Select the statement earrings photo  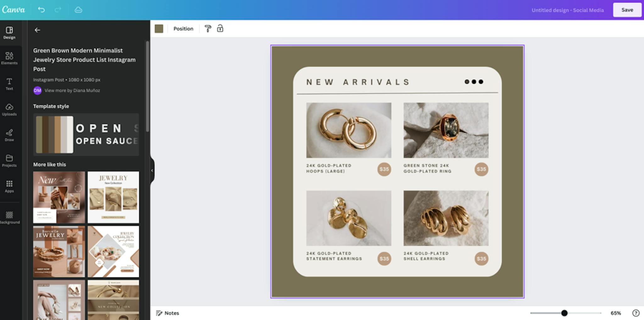point(349,218)
